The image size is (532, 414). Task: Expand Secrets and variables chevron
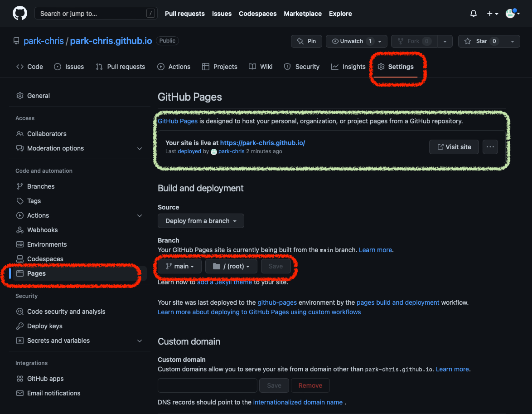140,341
